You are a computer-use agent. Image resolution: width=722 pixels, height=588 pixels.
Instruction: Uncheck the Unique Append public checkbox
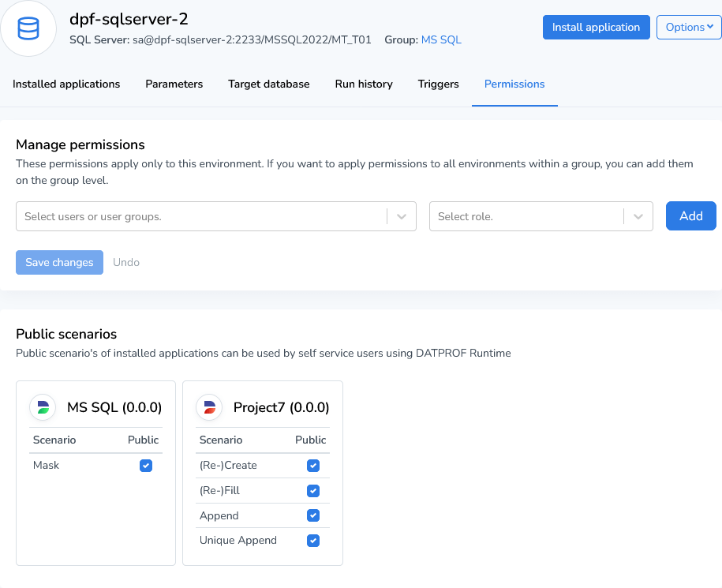tap(312, 541)
